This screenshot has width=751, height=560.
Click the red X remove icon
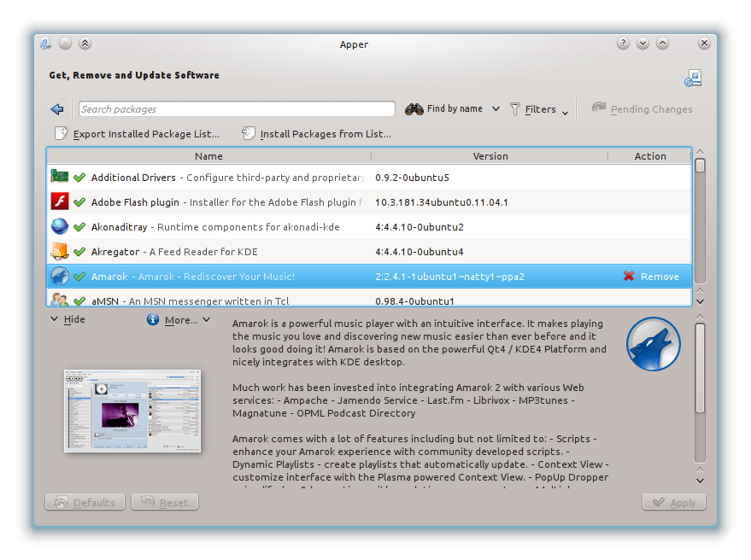tap(629, 277)
